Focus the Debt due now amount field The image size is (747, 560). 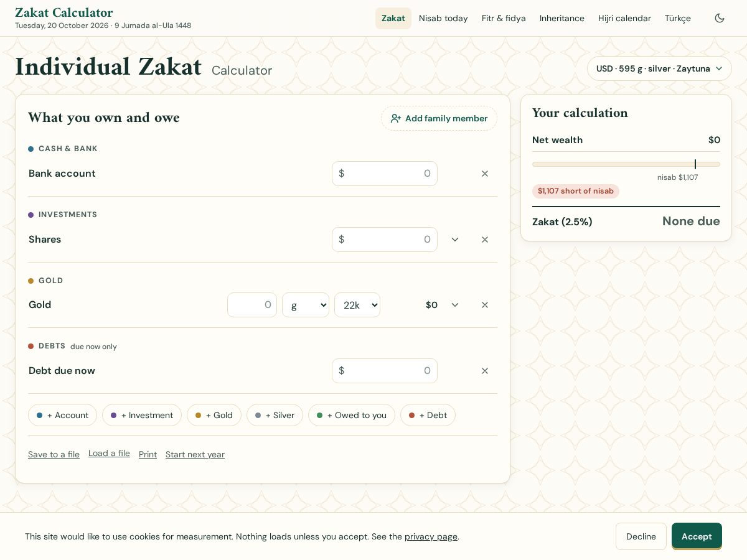(x=385, y=371)
